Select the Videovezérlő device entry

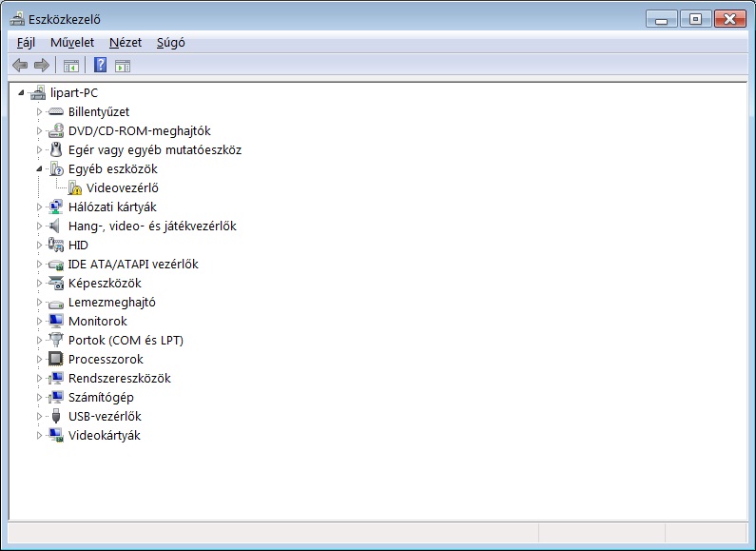[x=123, y=187]
